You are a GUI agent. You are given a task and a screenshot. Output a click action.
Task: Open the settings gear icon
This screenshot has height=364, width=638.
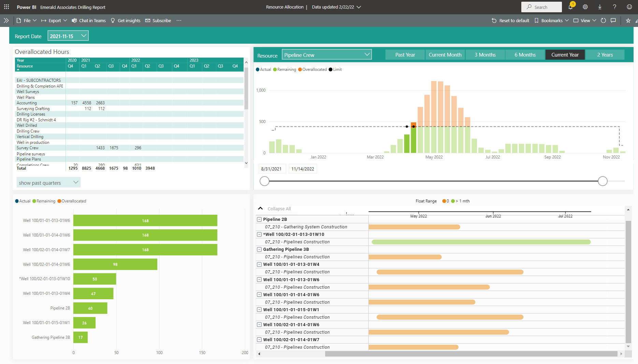[585, 7]
